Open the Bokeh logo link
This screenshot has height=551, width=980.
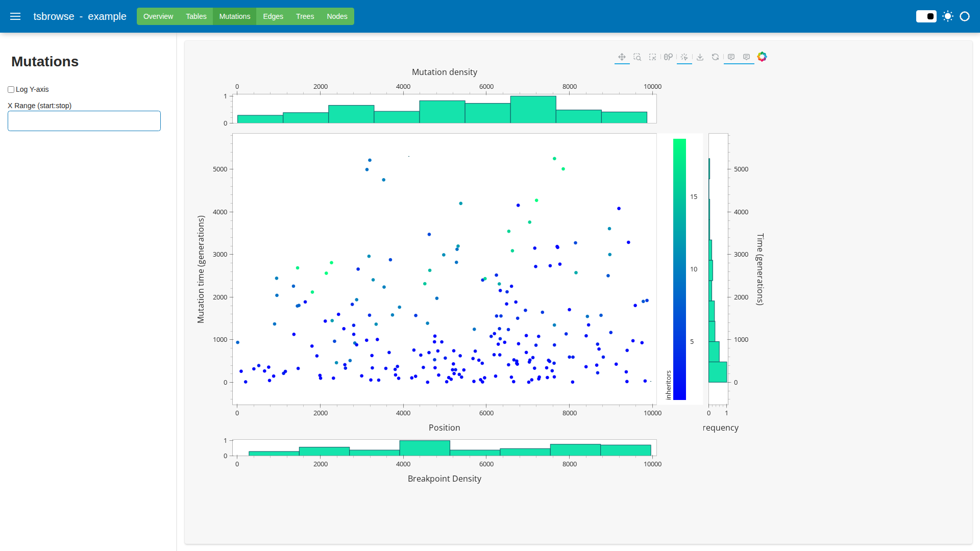762,57
